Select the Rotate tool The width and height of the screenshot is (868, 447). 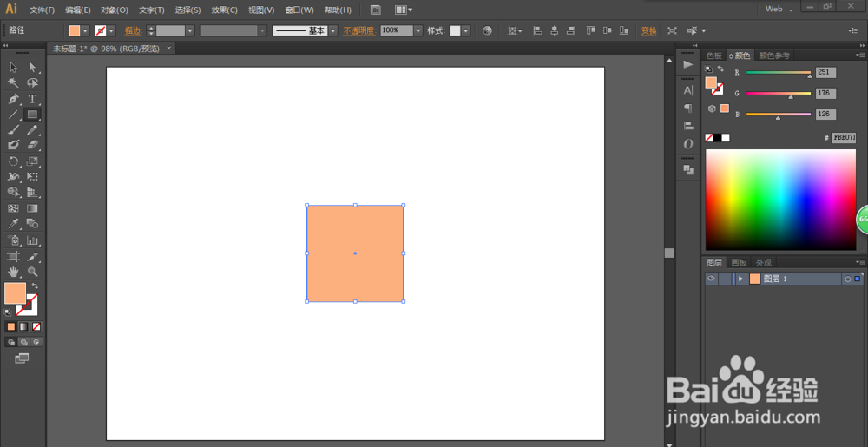pos(14,161)
